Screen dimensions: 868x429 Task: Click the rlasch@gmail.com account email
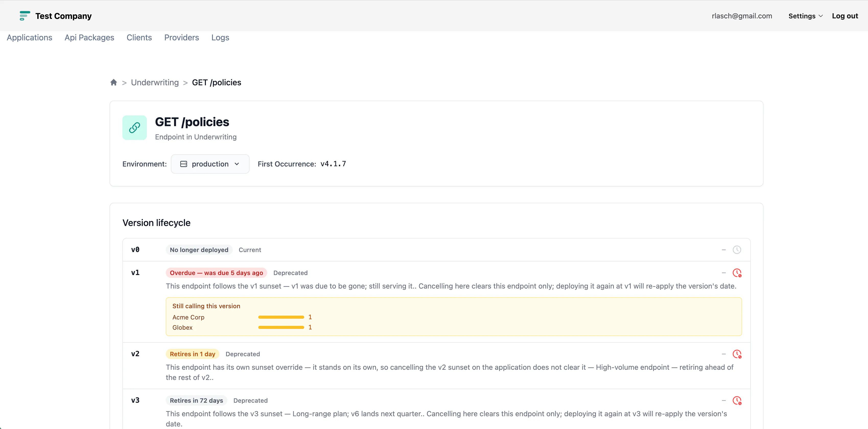click(742, 16)
